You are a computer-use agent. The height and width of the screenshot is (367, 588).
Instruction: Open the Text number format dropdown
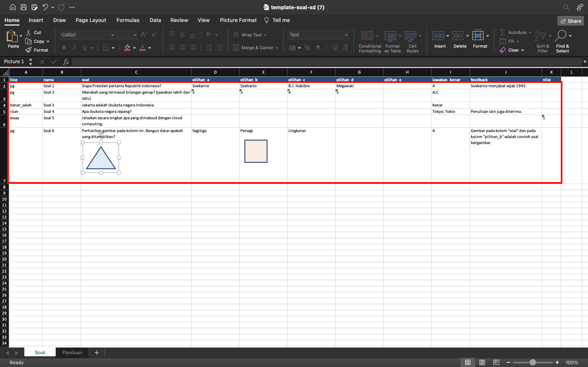tap(346, 35)
